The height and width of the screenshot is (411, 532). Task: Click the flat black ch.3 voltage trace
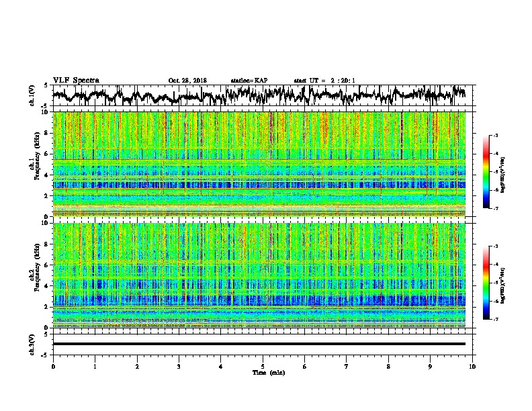(x=259, y=344)
